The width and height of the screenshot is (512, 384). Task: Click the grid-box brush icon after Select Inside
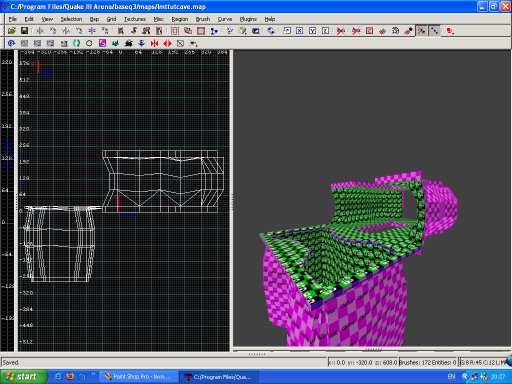(175, 31)
